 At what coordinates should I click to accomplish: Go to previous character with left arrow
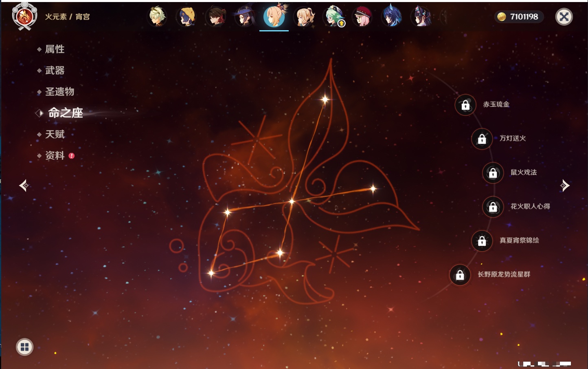24,186
